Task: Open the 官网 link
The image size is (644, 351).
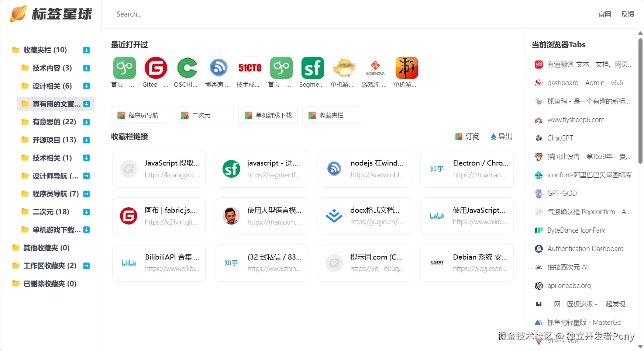Action: [605, 14]
